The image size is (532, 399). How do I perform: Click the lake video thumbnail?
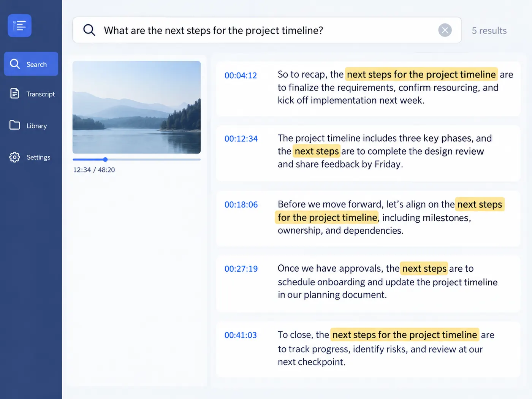(136, 107)
